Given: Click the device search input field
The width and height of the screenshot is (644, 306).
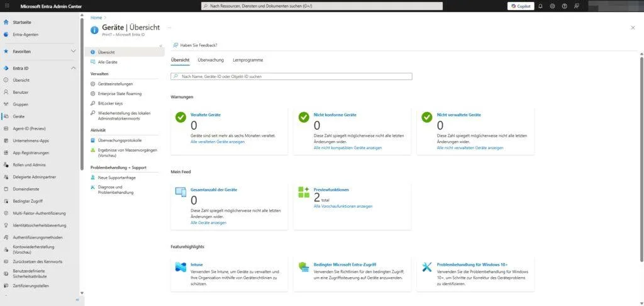Looking at the screenshot, I should pyautogui.click(x=291, y=76).
